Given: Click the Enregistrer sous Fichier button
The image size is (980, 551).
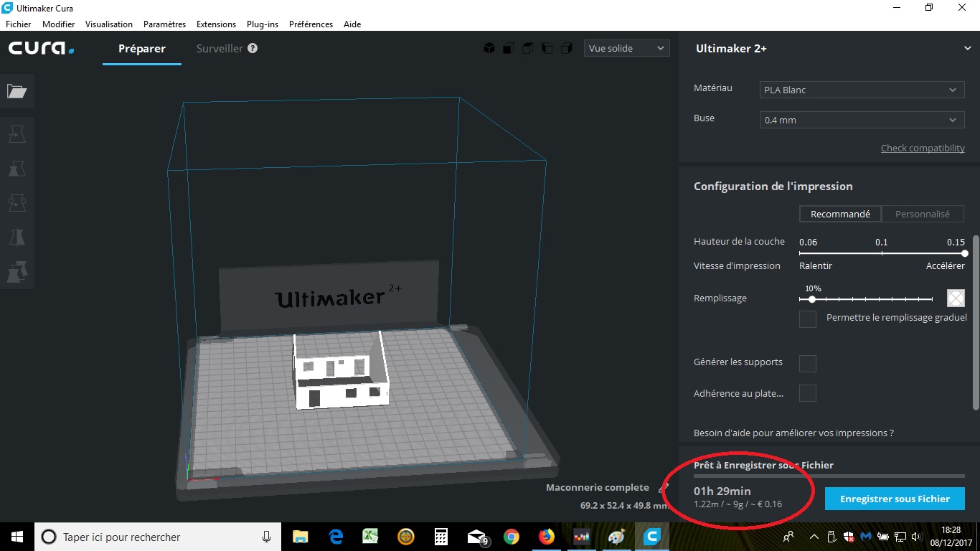Looking at the screenshot, I should point(895,499).
